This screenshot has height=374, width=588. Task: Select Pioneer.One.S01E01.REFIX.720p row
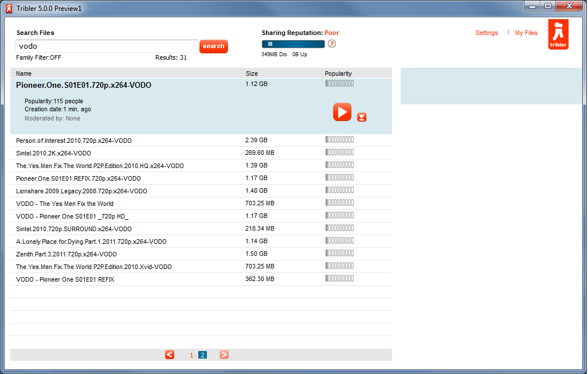[201, 178]
